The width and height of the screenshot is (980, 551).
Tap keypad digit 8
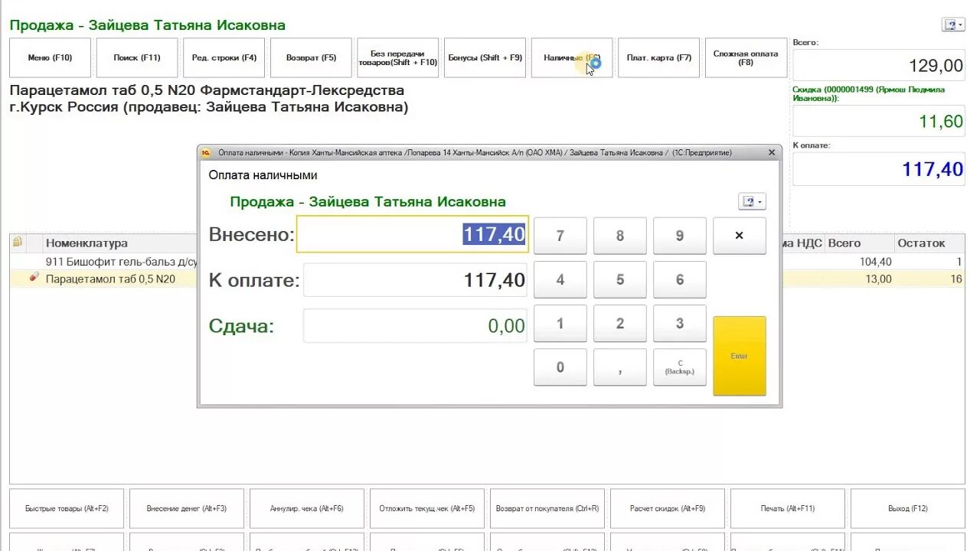(620, 236)
